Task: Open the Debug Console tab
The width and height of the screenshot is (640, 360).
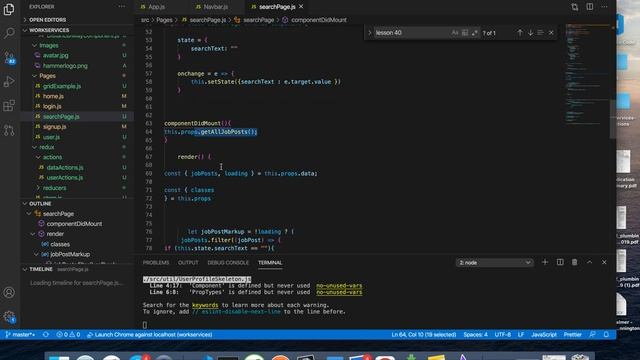Action: point(228,262)
